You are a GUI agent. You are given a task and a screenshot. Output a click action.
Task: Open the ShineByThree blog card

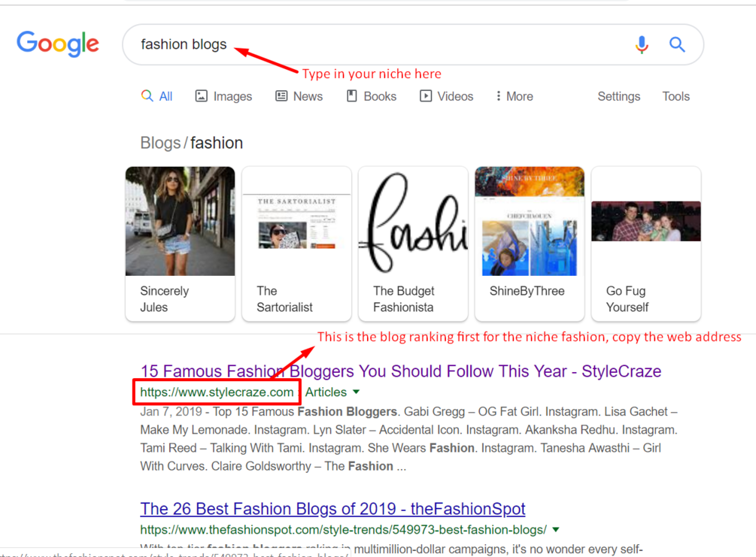530,244
